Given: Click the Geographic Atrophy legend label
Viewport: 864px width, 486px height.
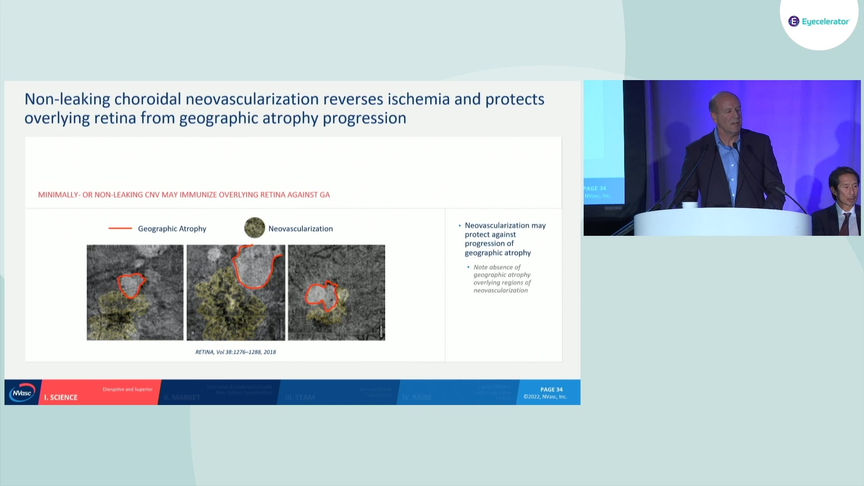Looking at the screenshot, I should [x=172, y=228].
